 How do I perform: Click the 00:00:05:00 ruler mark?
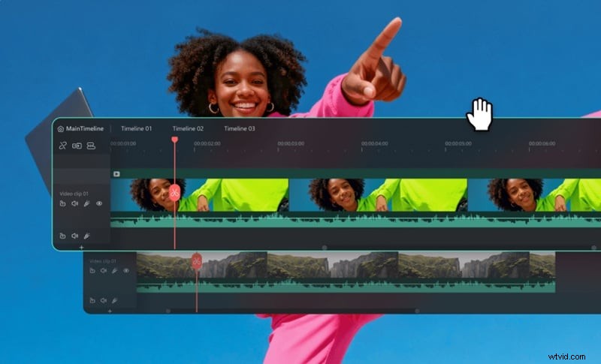458,143
